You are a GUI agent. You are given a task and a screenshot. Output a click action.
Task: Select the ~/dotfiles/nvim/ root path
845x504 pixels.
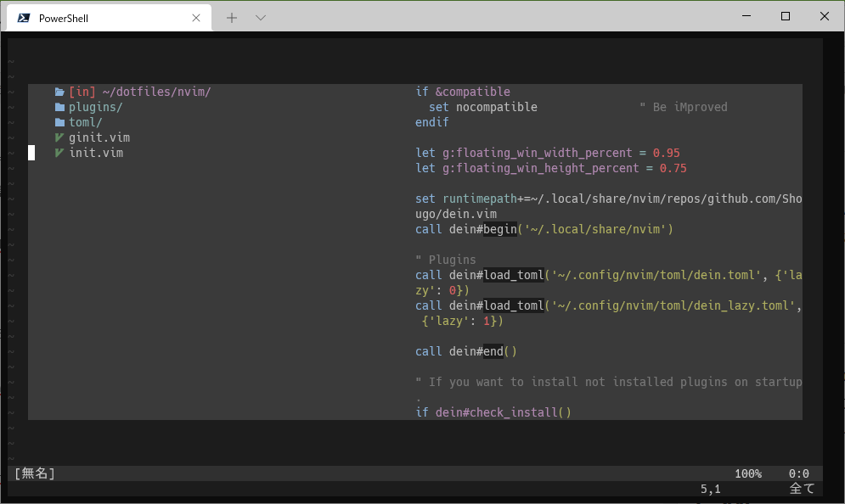pyautogui.click(x=156, y=92)
